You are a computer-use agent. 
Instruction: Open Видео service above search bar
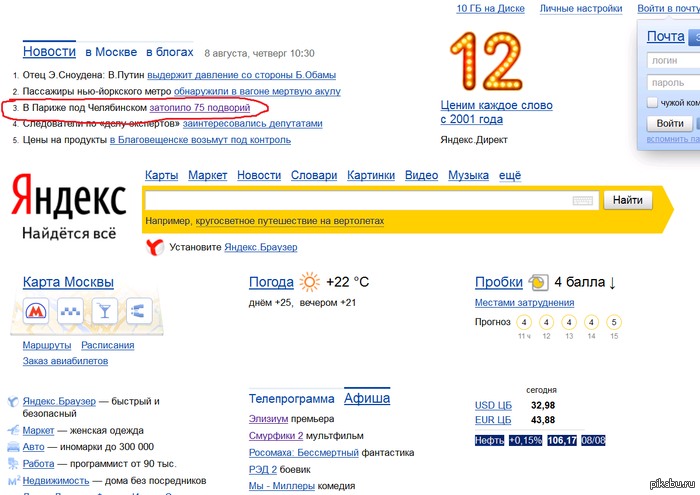(421, 175)
